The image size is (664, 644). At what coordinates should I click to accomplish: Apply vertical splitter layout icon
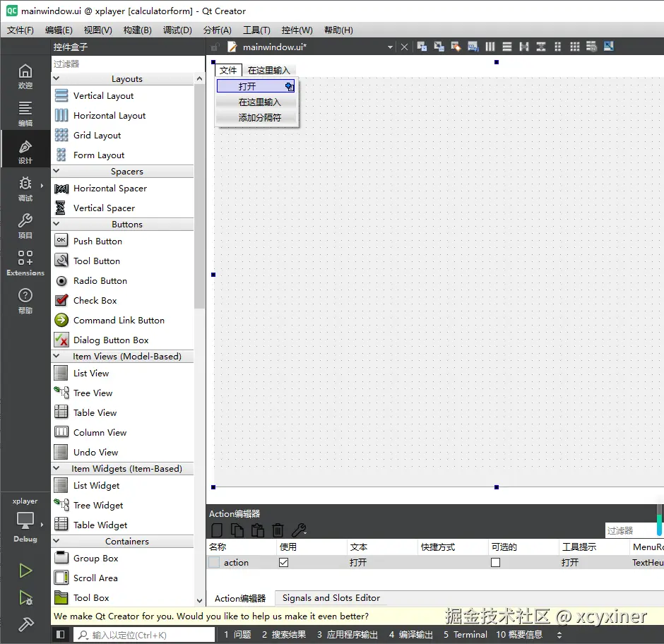[541, 47]
